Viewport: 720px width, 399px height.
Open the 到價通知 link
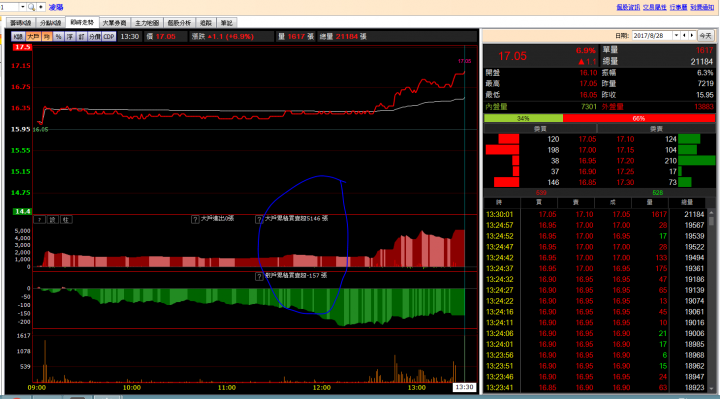[x=702, y=7]
